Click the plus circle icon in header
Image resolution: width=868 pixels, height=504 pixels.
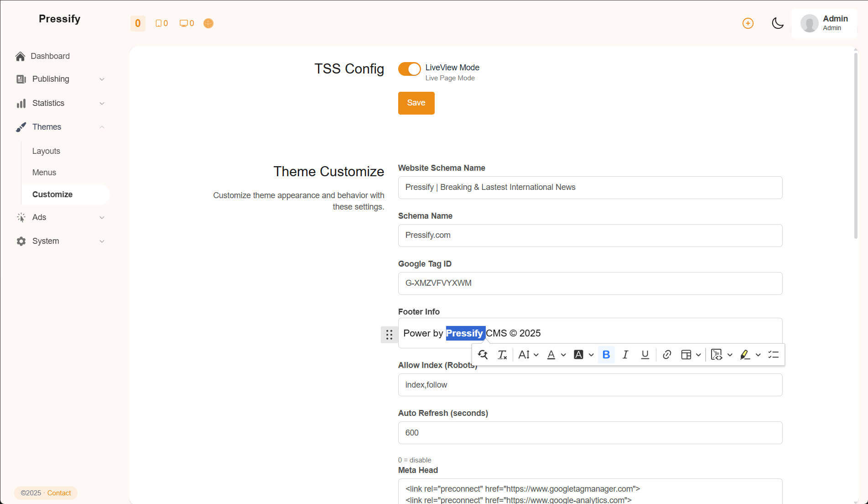(x=748, y=23)
